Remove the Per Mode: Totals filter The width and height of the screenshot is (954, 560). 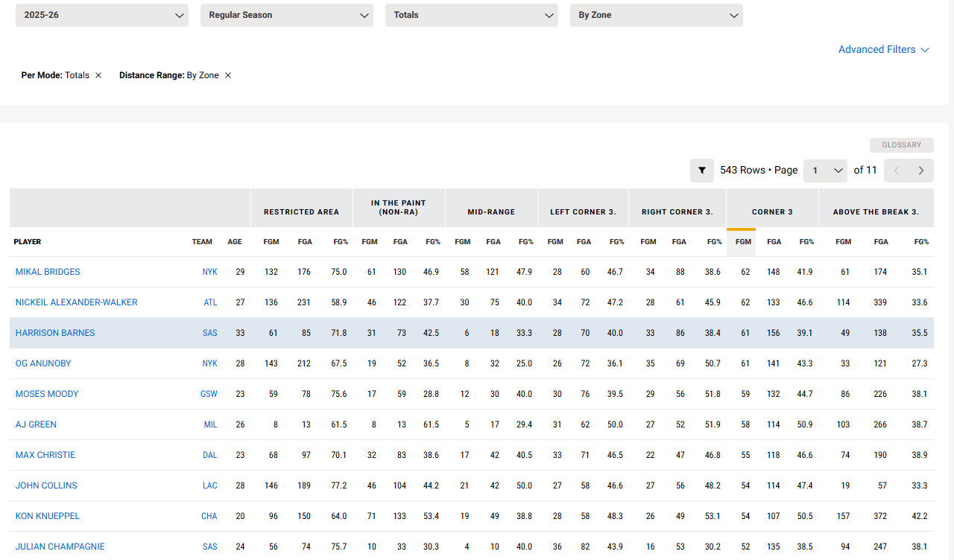[x=98, y=75]
